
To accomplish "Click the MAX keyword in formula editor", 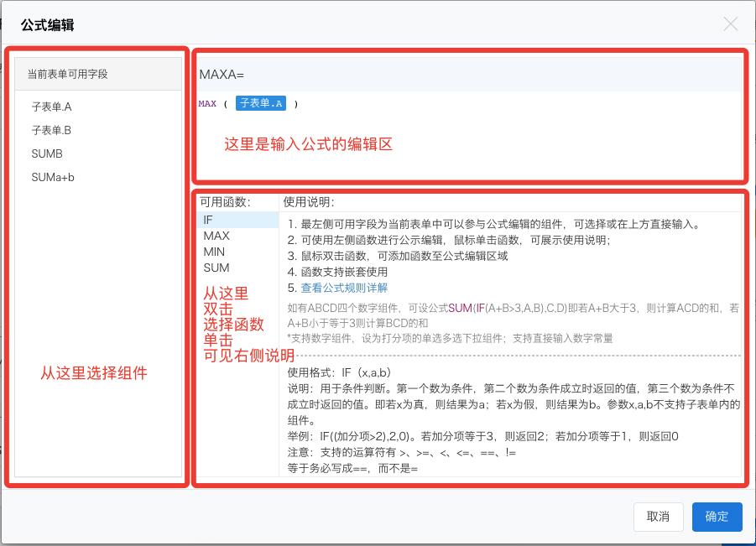I will click(x=207, y=104).
